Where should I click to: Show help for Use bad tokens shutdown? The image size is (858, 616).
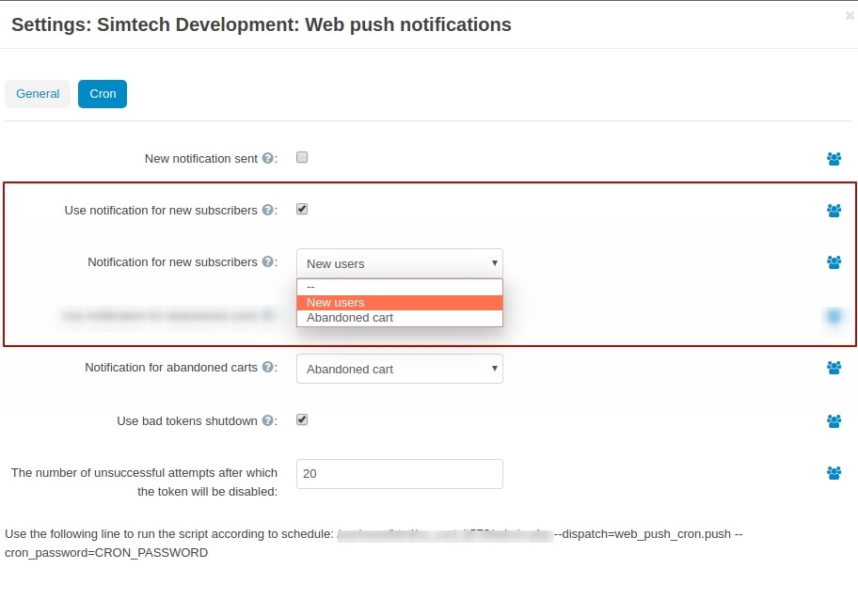click(x=267, y=420)
